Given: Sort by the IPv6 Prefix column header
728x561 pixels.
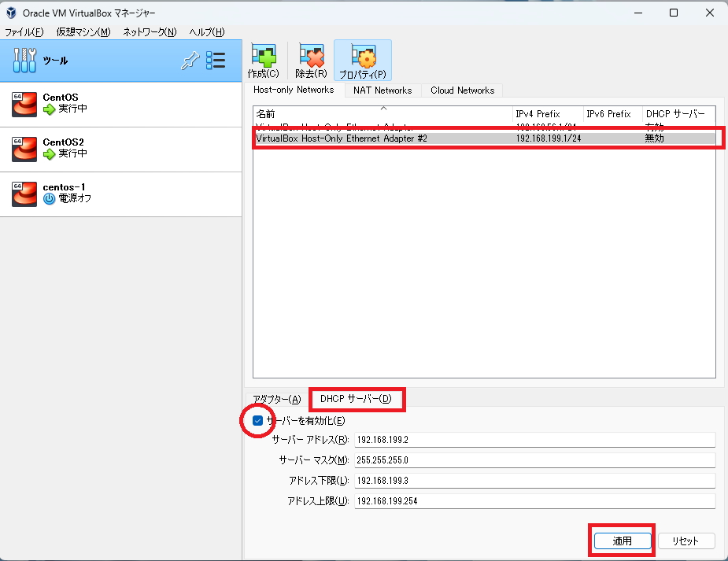Looking at the screenshot, I should [x=613, y=113].
